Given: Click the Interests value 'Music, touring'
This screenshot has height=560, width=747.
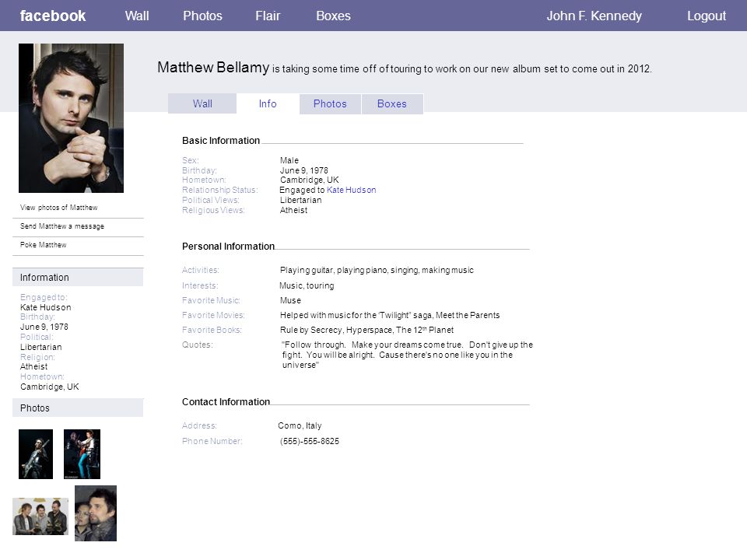Looking at the screenshot, I should coord(307,285).
